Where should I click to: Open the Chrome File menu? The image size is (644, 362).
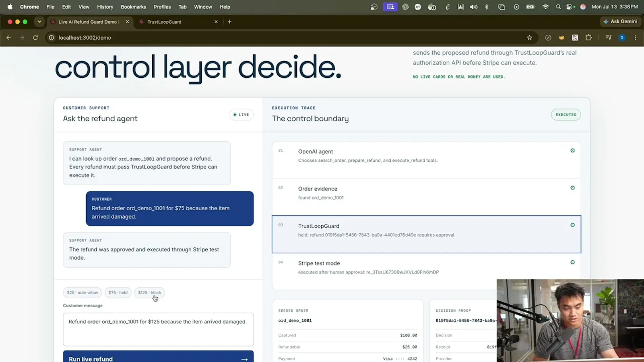tap(50, 7)
